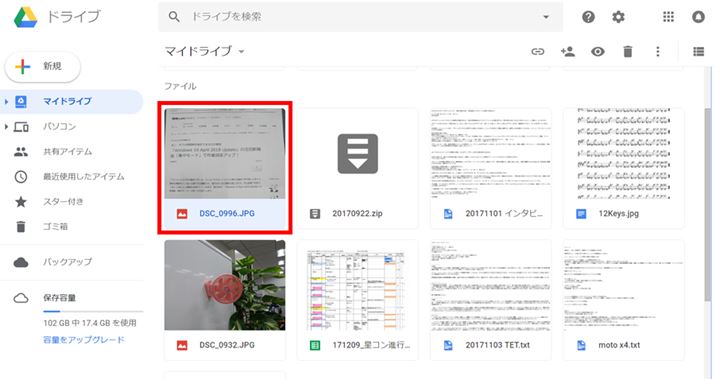Click the file icon beside 20171103 TET.txt
The height and width of the screenshot is (379, 715).
tap(448, 345)
